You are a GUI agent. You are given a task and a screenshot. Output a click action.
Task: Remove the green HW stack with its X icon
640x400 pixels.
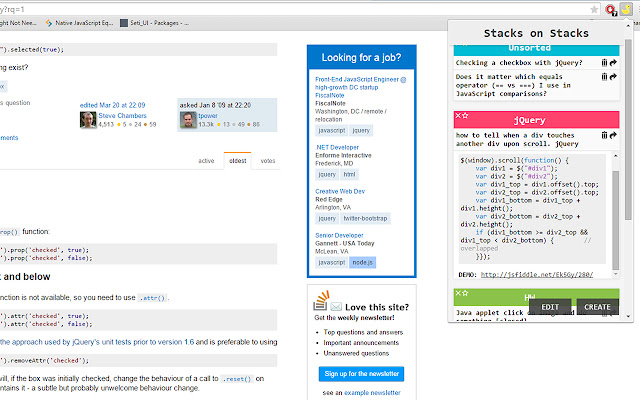tap(458, 293)
